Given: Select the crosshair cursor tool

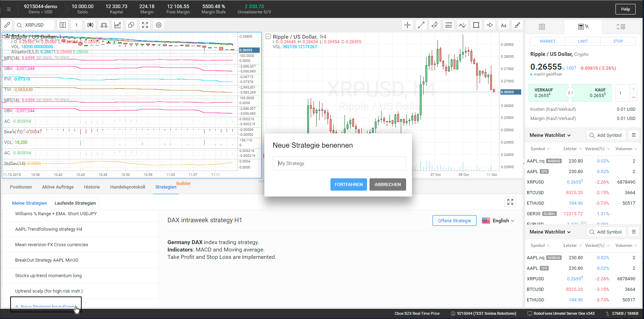Looking at the screenshot, I should [x=408, y=25].
